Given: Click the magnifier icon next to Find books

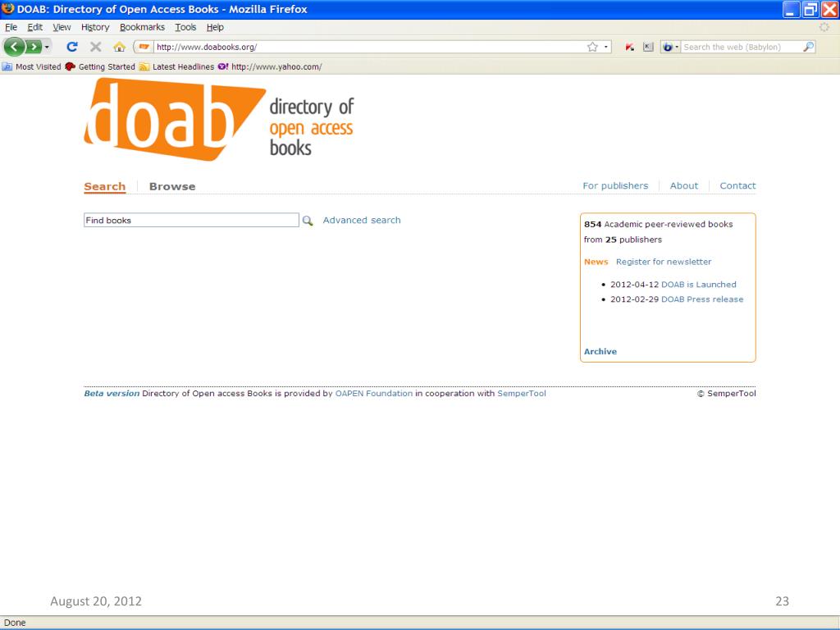Looking at the screenshot, I should coord(308,221).
